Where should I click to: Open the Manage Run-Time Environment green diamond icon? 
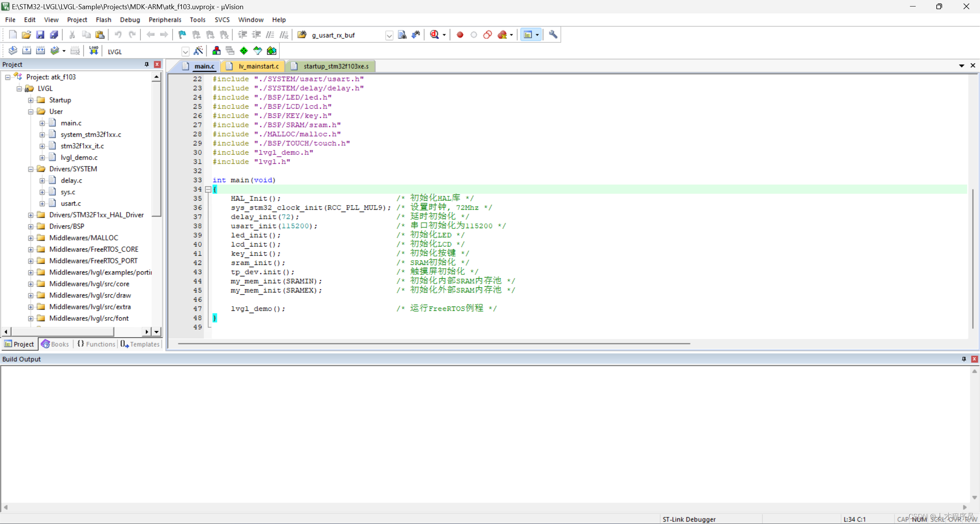coord(244,51)
